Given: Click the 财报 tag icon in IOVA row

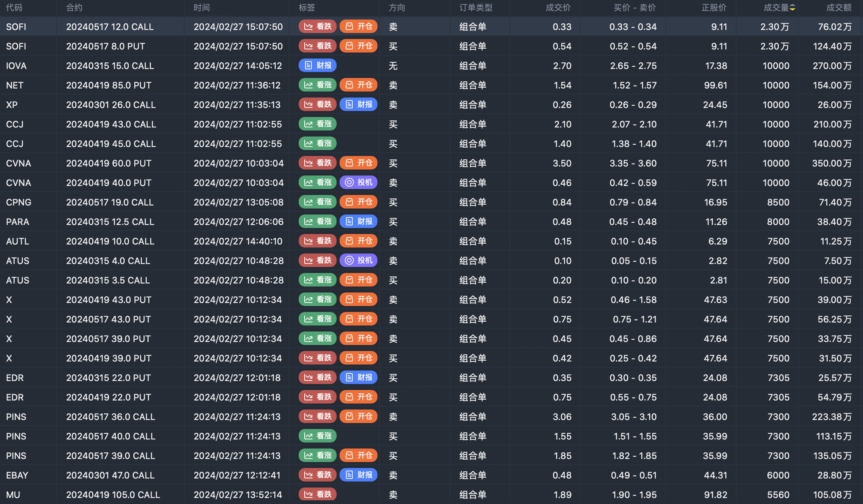Looking at the screenshot, I should click(308, 66).
